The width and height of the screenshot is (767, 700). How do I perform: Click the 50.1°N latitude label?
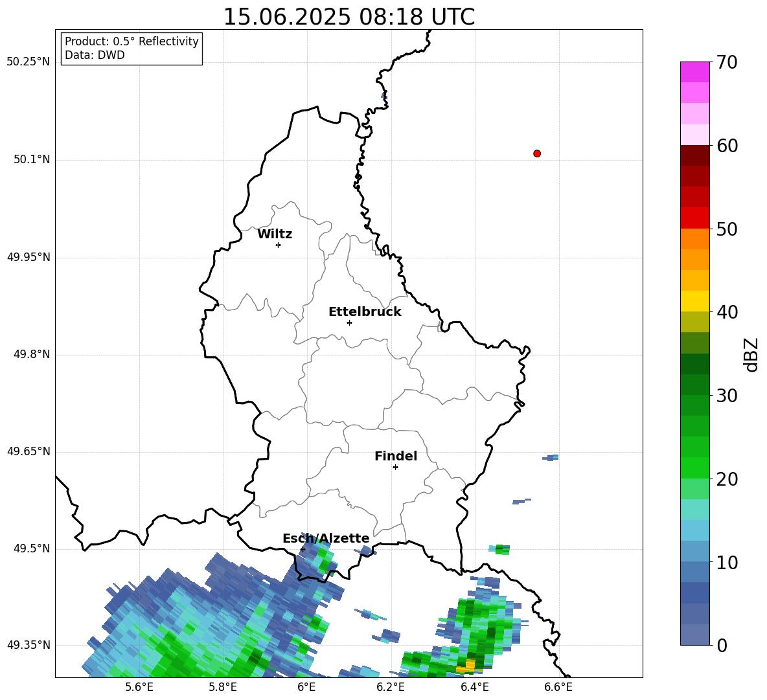32,159
